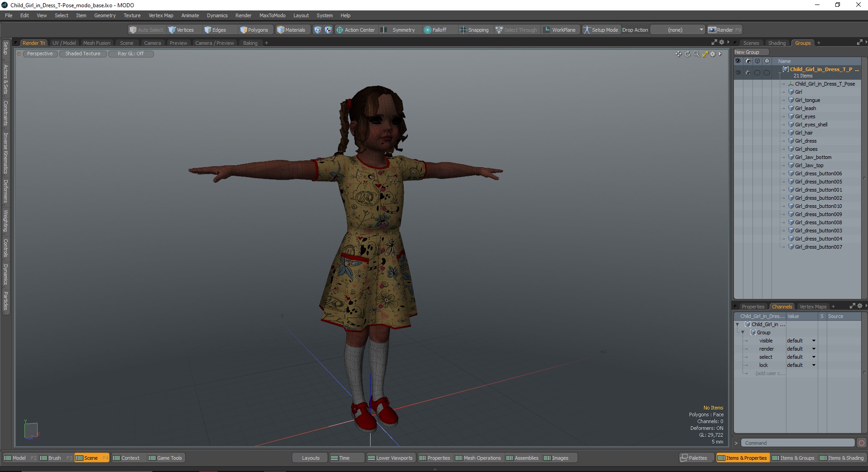Viewport: 868px width, 472px height.
Task: Open the Drop Action (none) dropdown
Action: (x=678, y=30)
